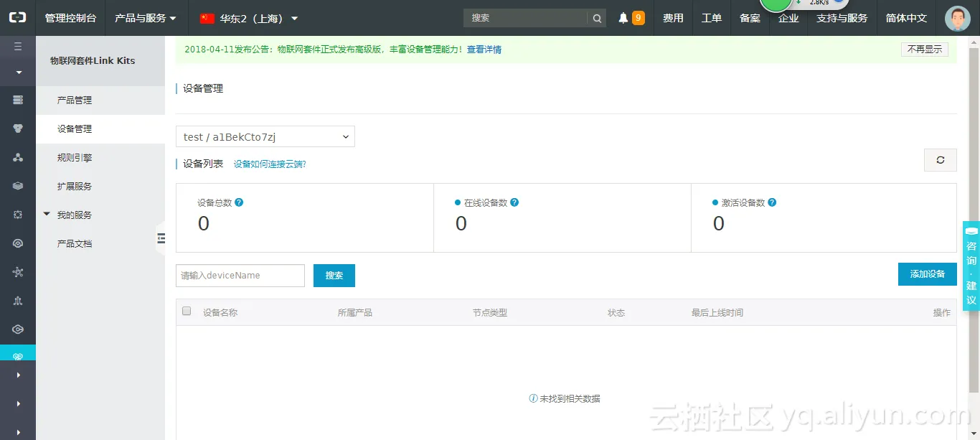Open the notification bell icon

(623, 18)
